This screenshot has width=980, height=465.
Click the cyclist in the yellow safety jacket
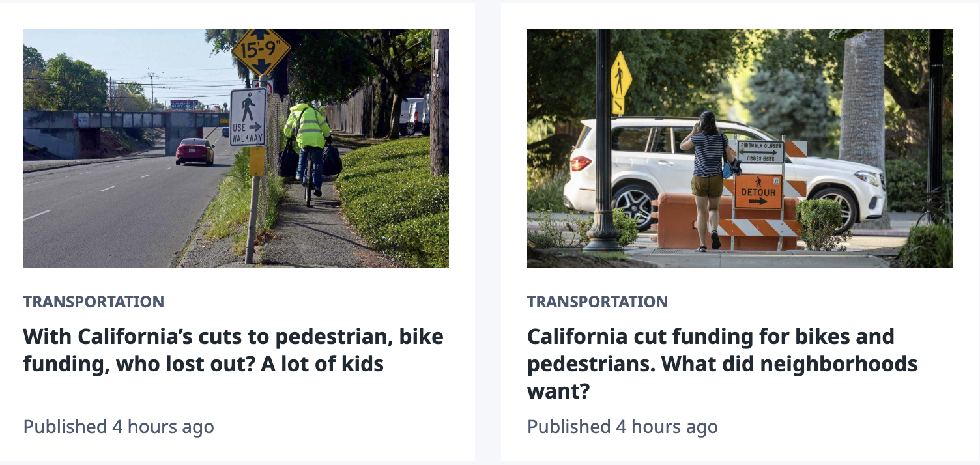pyautogui.click(x=308, y=137)
